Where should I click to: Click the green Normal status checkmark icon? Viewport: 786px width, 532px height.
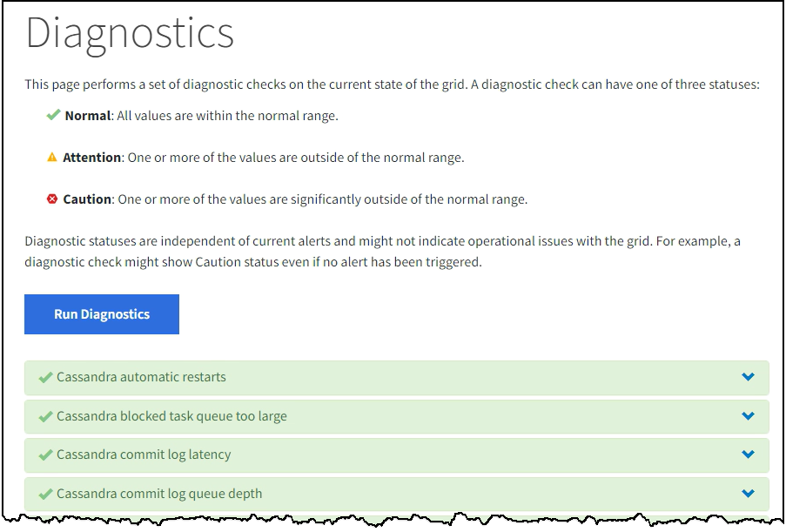[53, 115]
